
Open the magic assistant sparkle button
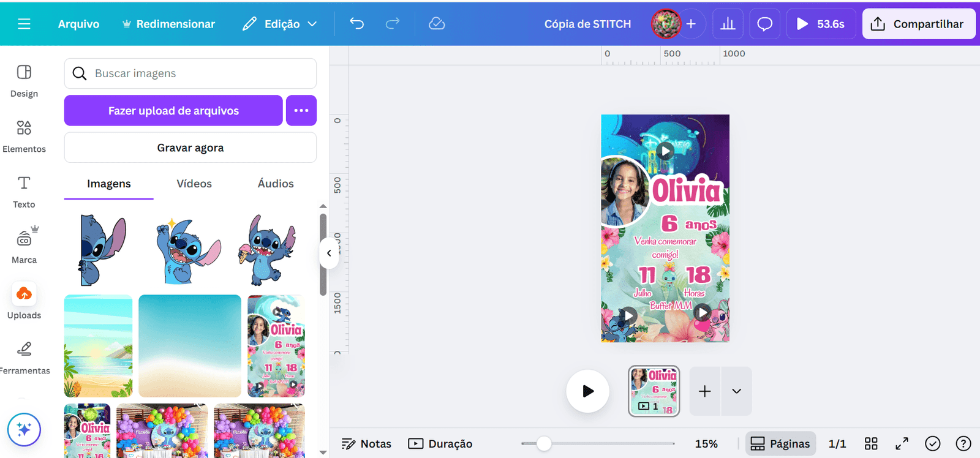[x=24, y=430]
